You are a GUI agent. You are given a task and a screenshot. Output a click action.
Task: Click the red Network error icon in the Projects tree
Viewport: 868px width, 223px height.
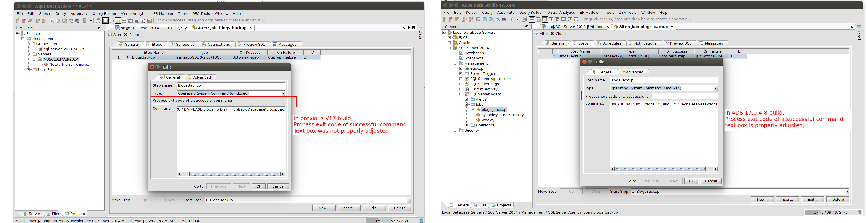(x=46, y=64)
